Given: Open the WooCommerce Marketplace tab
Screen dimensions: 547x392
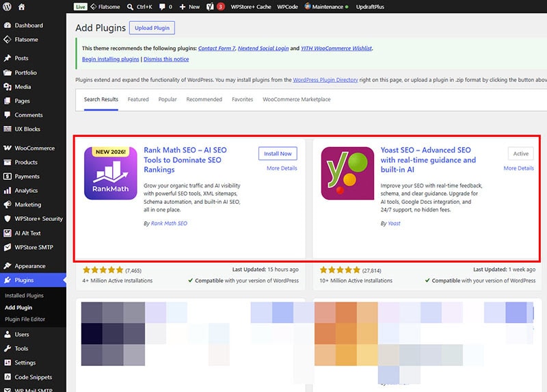Looking at the screenshot, I should (297, 99).
